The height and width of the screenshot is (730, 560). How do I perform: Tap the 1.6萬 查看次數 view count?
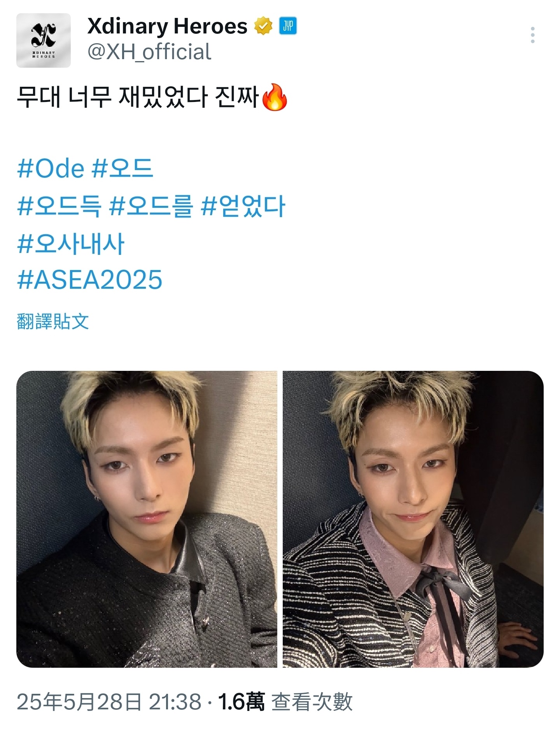pyautogui.click(x=285, y=702)
